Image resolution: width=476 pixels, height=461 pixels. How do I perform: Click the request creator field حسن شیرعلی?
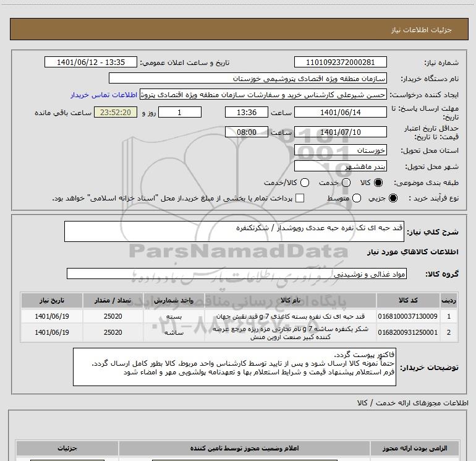263,95
